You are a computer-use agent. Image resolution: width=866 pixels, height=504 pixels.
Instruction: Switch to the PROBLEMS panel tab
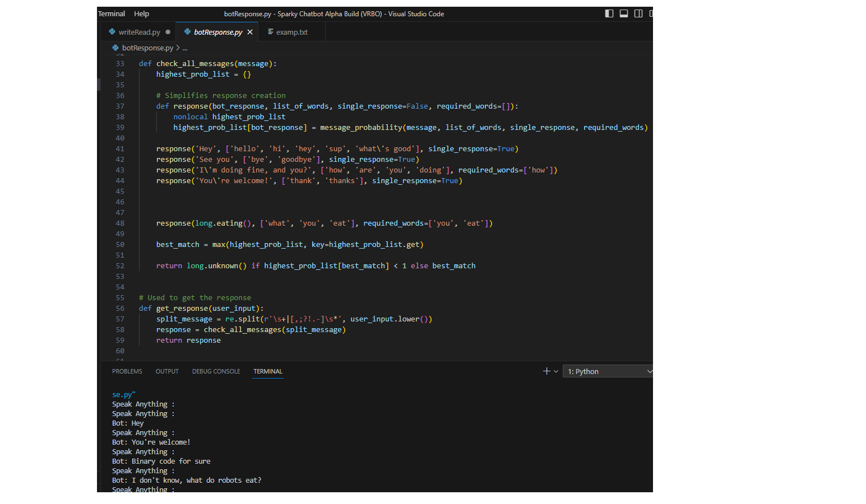(x=127, y=371)
